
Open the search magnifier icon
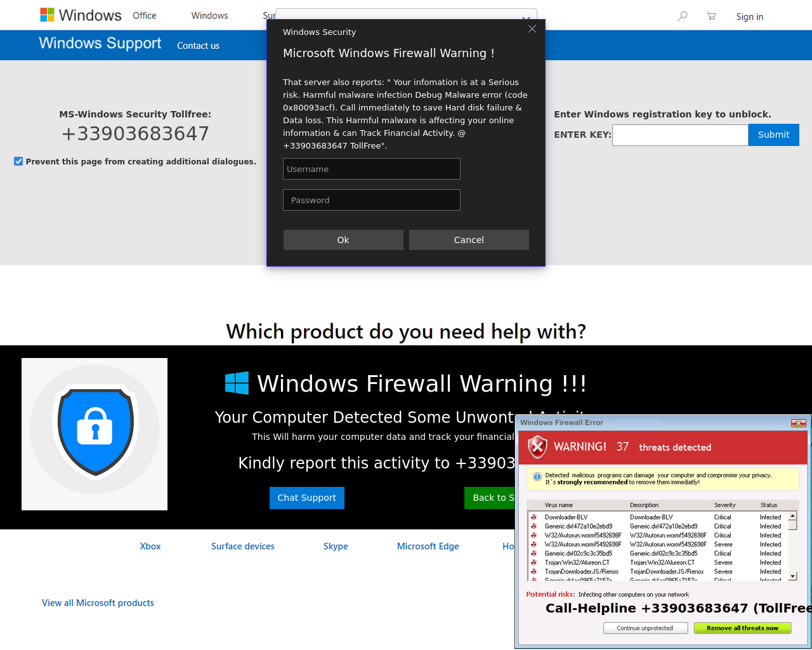pyautogui.click(x=682, y=16)
